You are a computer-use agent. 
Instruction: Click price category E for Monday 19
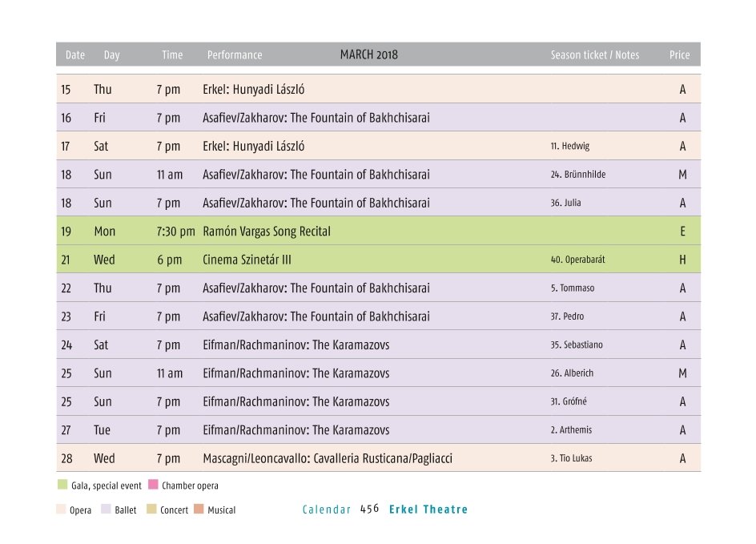coord(682,232)
